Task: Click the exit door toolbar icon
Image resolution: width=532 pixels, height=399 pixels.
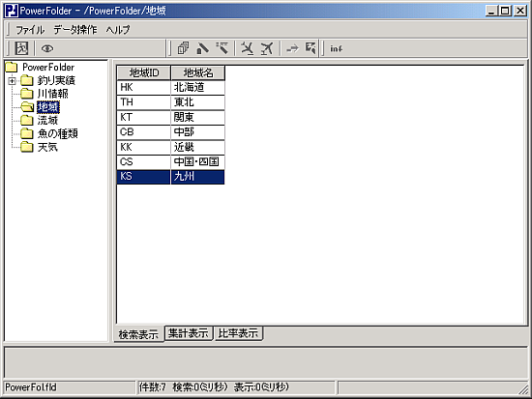Action: (x=21, y=48)
